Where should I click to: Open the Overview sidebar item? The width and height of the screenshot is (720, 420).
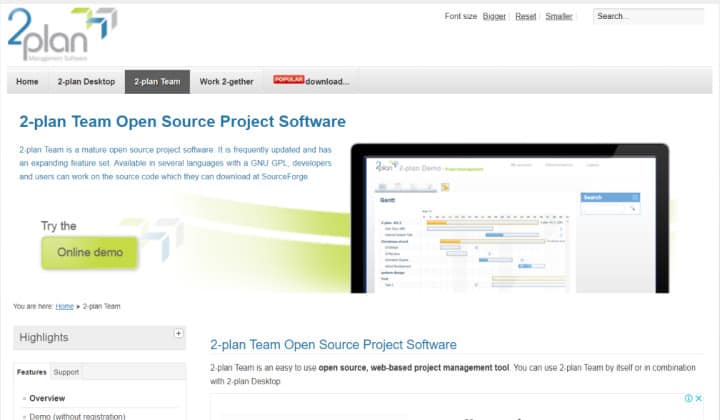click(x=47, y=398)
